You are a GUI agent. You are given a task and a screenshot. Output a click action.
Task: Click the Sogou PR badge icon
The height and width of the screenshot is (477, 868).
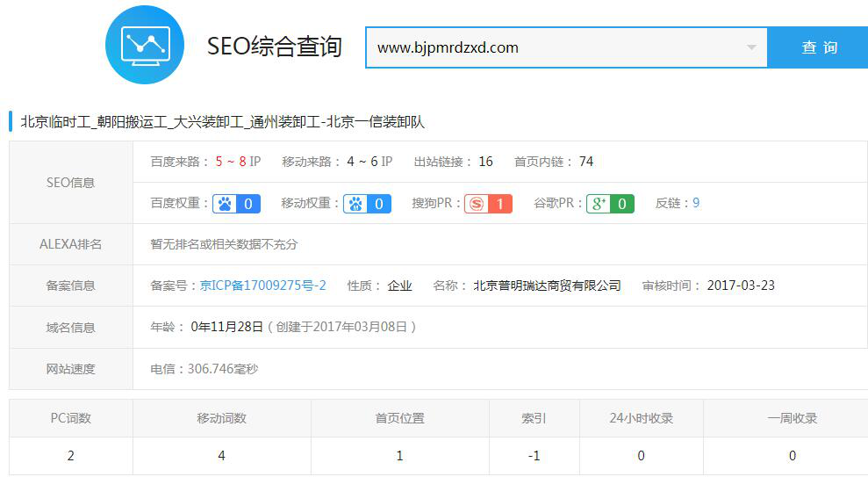(x=488, y=204)
